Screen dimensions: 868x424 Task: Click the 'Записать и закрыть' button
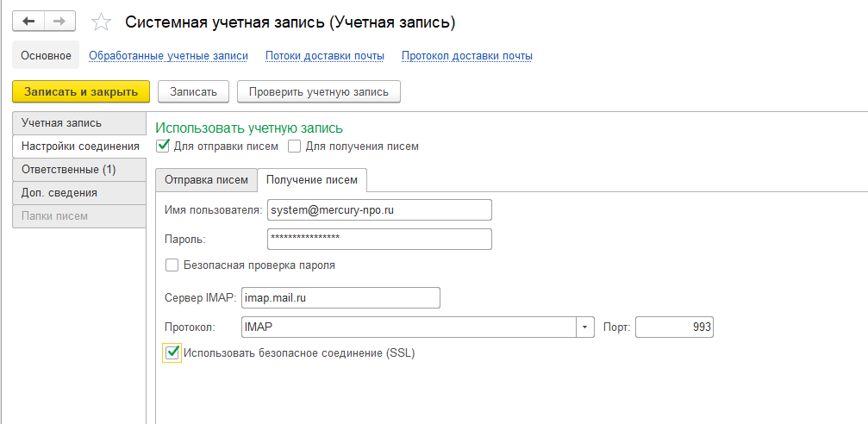(x=81, y=91)
